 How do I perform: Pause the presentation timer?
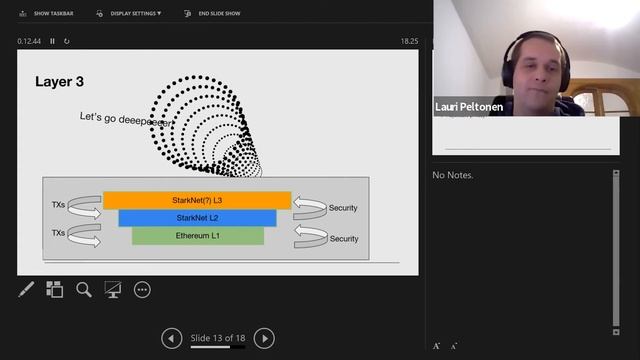point(52,41)
